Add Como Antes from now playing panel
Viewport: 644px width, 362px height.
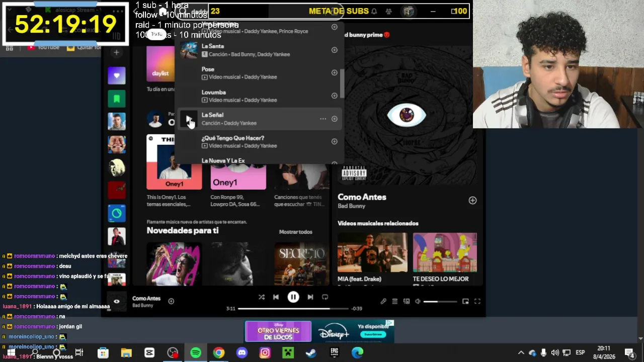[472, 201]
